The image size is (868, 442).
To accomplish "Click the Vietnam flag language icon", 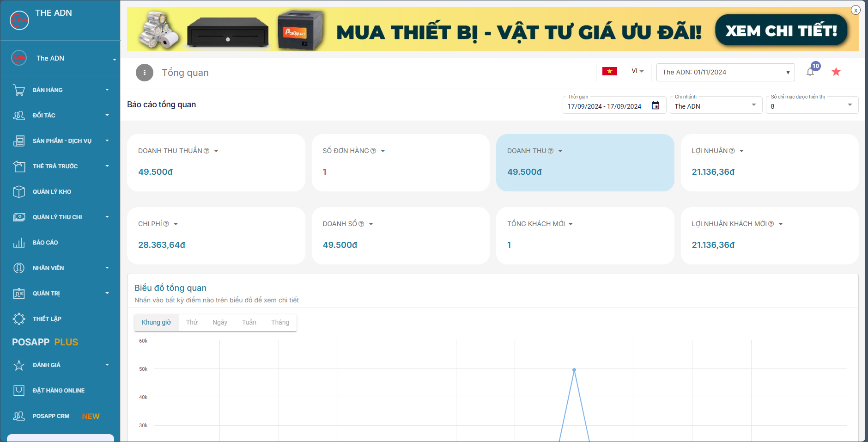I will coord(610,71).
